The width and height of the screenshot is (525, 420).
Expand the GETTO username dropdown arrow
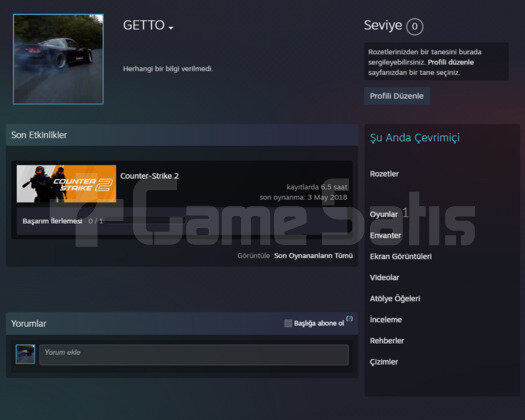tap(171, 28)
